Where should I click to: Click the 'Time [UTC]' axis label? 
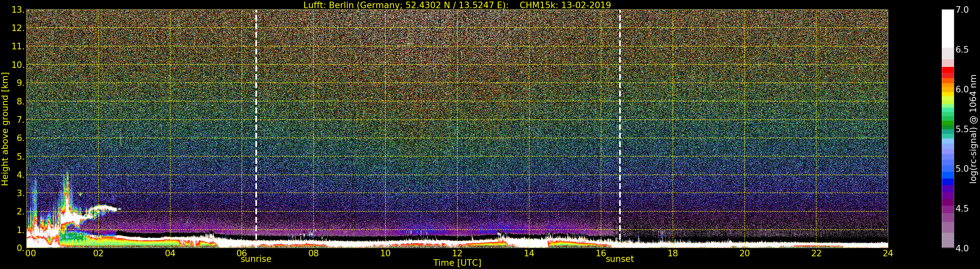click(x=457, y=263)
